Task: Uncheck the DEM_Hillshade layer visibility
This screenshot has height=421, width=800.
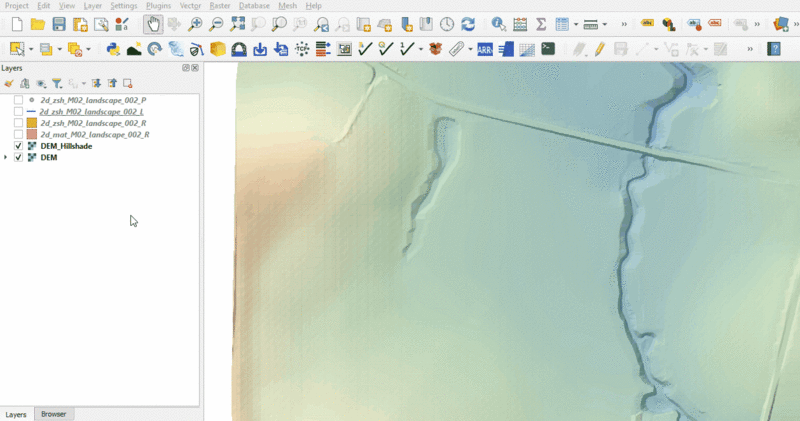Action: 18,146
